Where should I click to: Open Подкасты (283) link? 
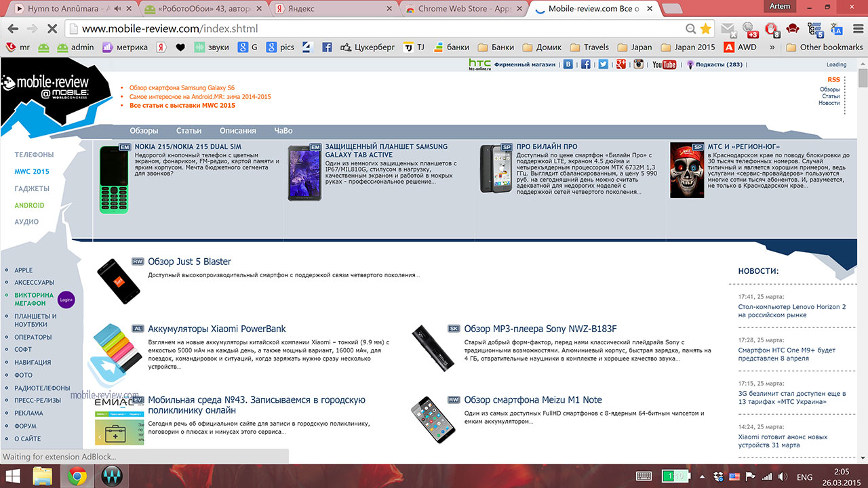point(719,64)
